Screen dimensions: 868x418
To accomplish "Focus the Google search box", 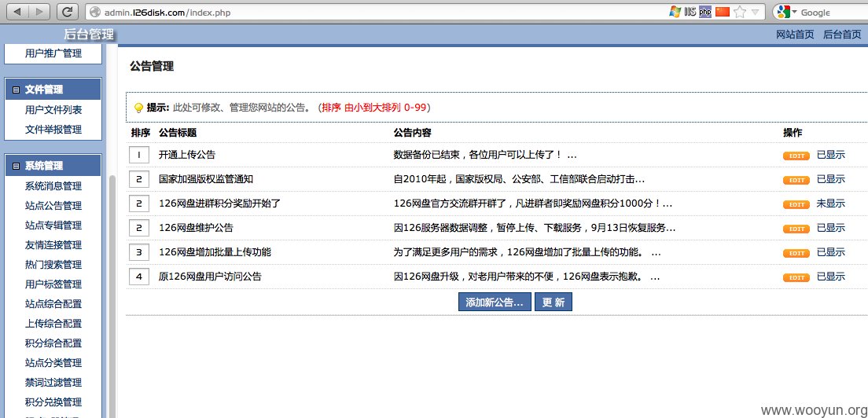I will [x=830, y=12].
